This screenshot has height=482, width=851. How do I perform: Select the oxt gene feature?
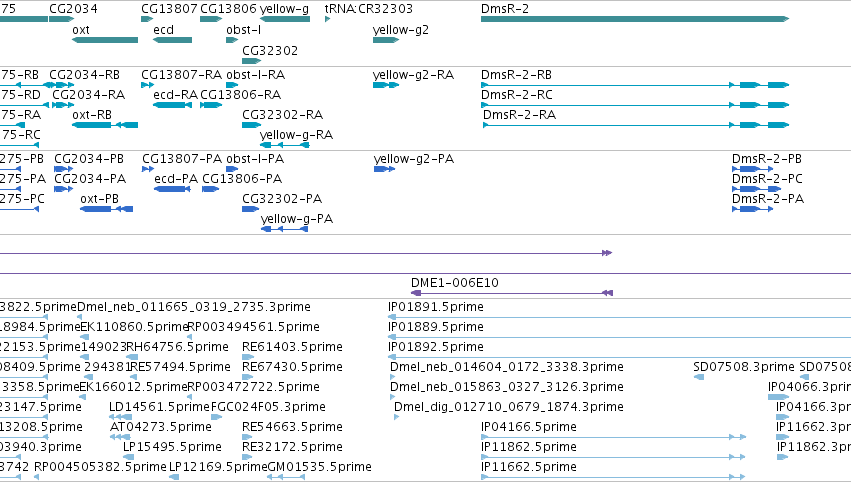click(x=105, y=40)
